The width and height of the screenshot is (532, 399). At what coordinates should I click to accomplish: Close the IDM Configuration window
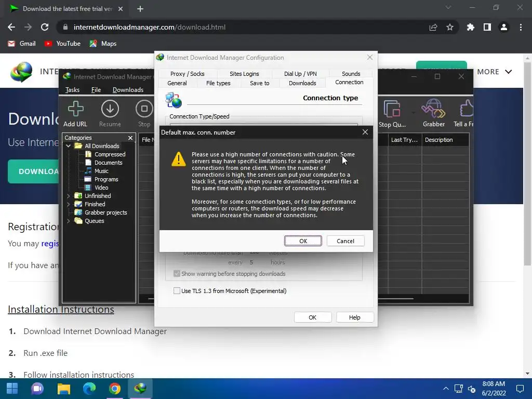tap(370, 57)
